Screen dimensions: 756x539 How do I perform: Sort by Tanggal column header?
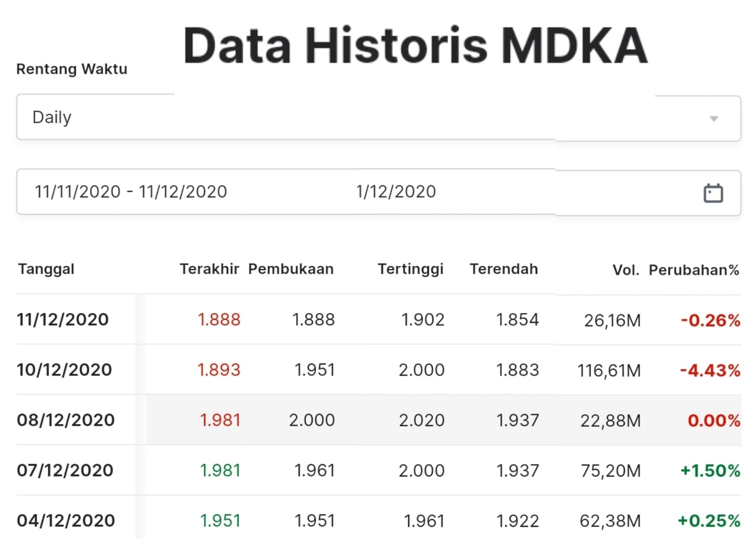[x=46, y=269]
